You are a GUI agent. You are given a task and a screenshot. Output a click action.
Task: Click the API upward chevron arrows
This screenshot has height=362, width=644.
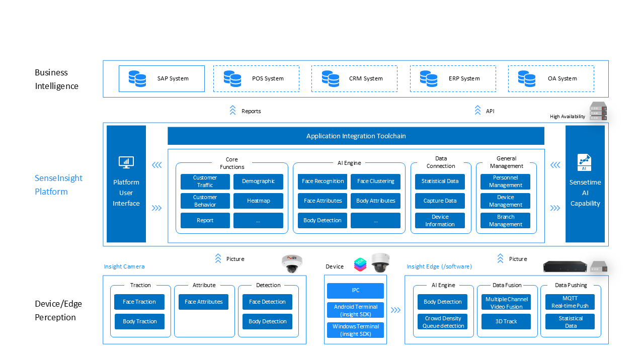coord(477,111)
